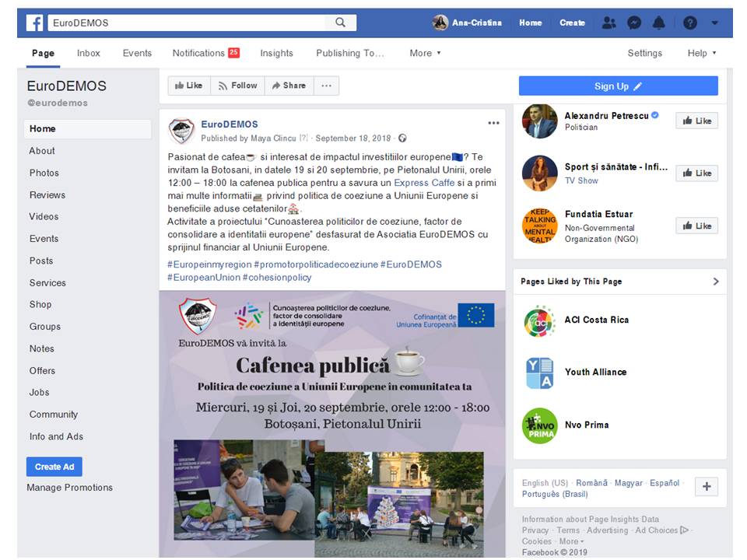Switch to the Page tab
Viewport: 747px width, 560px height.
[43, 53]
